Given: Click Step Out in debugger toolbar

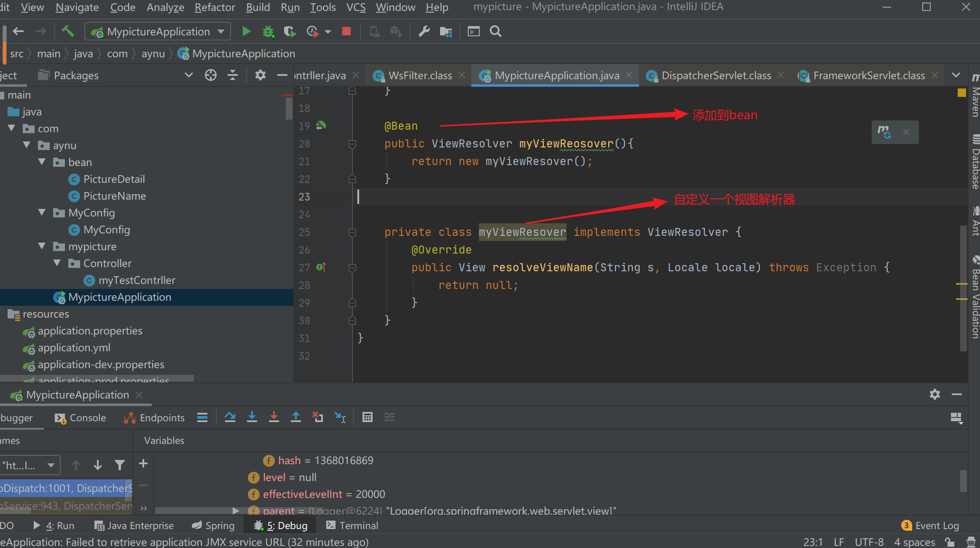Looking at the screenshot, I should click(296, 417).
